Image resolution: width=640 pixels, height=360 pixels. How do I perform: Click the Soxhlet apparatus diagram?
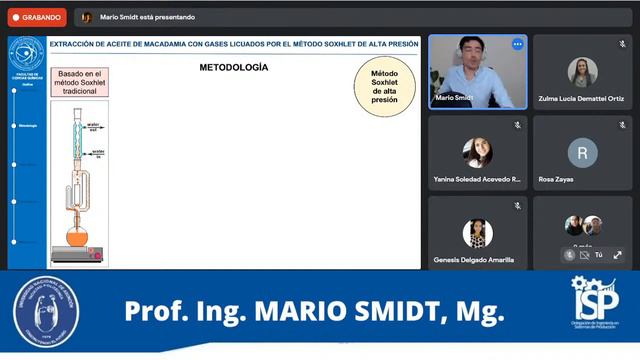(80, 184)
